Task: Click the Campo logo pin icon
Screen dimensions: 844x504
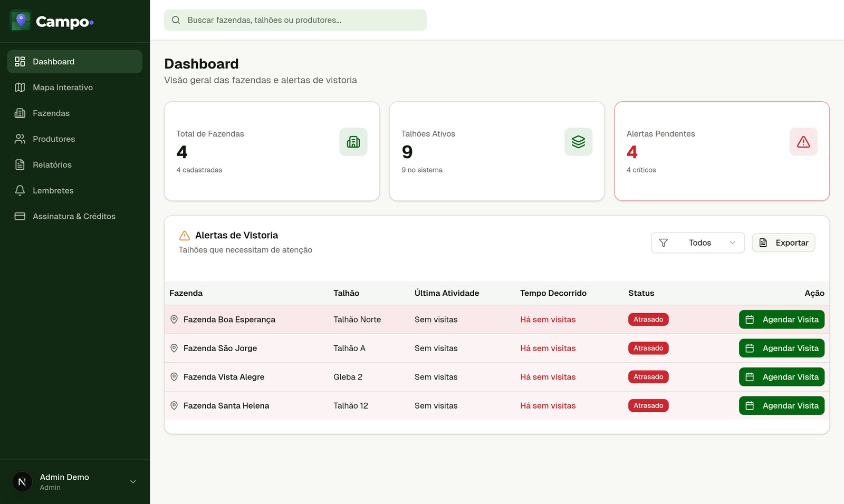Action: (x=21, y=21)
